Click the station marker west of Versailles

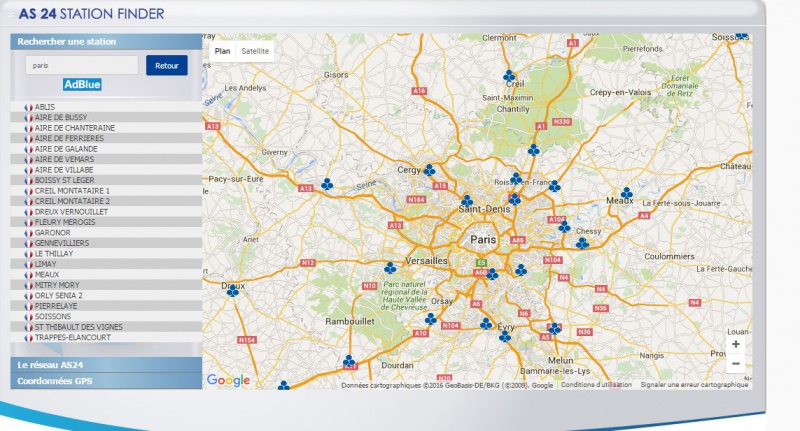coord(390,268)
